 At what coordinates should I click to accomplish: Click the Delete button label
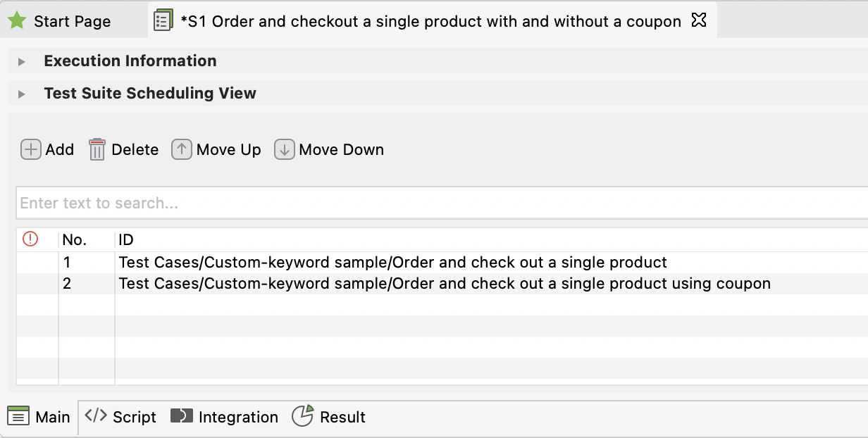coord(137,149)
